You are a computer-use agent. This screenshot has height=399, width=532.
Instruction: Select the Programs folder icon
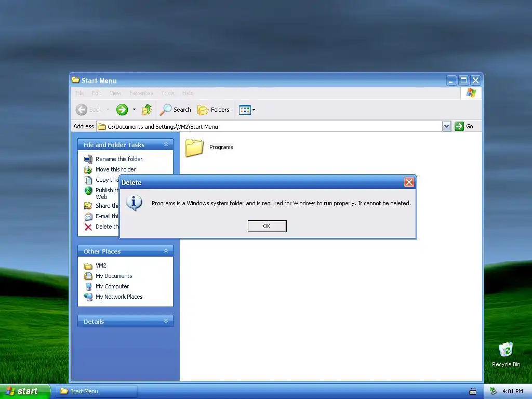(x=194, y=148)
